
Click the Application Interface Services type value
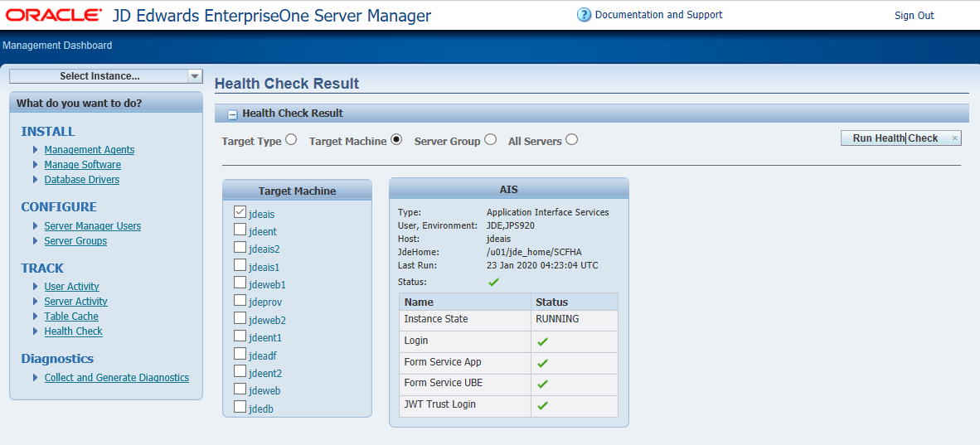tap(547, 212)
